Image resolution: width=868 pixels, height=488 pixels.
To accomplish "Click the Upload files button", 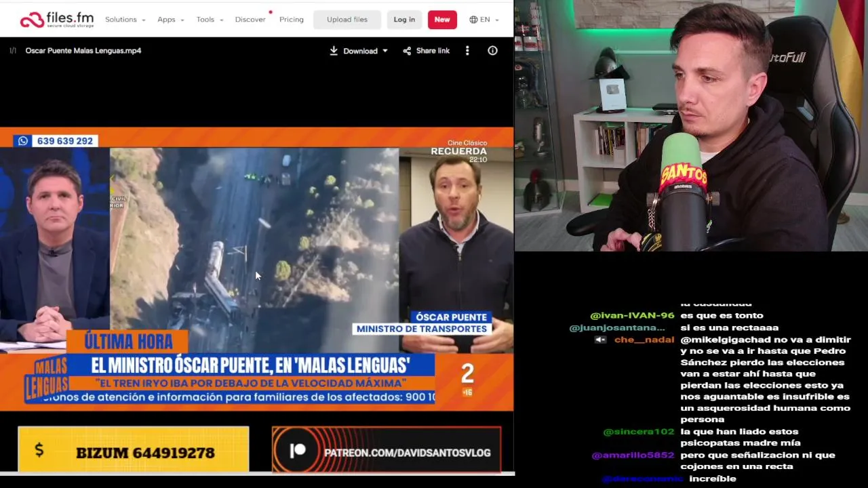I will click(347, 20).
